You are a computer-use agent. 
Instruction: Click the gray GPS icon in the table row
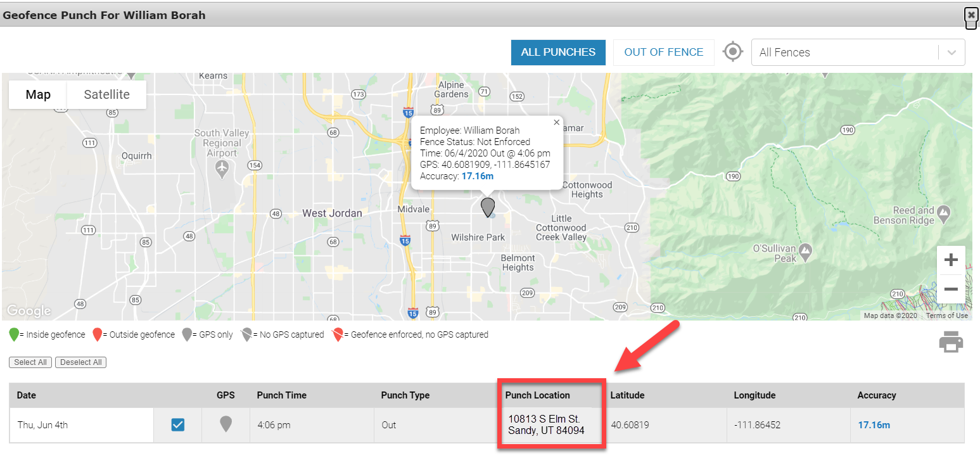pyautogui.click(x=226, y=424)
